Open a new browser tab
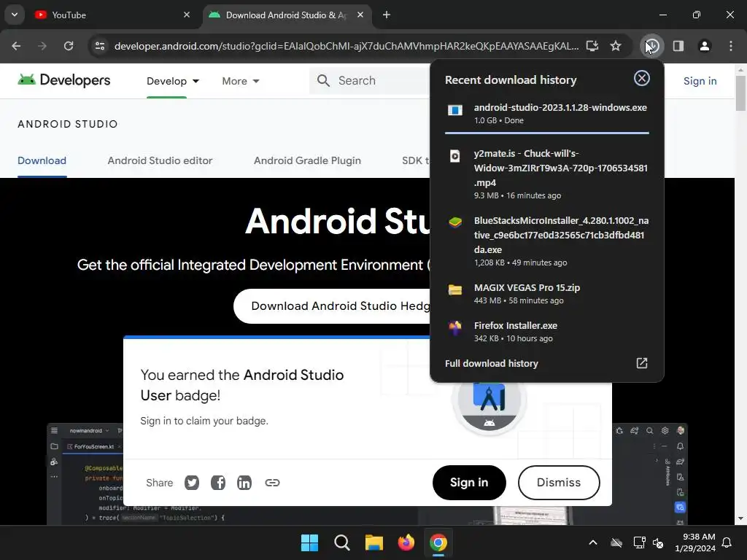Screen dimensions: 747x560 (387, 15)
